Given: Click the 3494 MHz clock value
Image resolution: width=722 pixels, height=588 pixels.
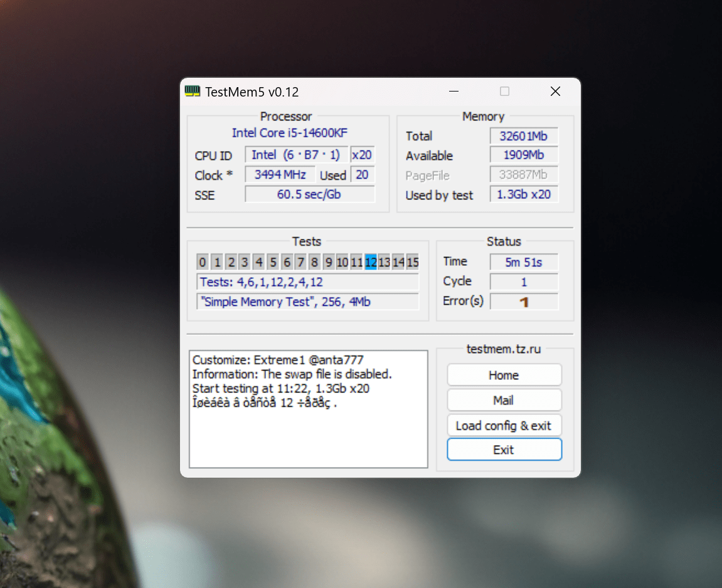Looking at the screenshot, I should click(280, 175).
